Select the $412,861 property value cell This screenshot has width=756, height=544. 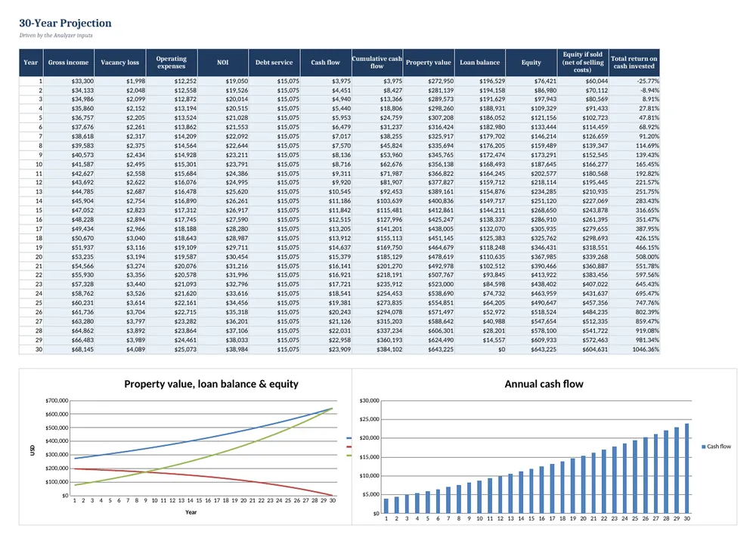tap(429, 211)
